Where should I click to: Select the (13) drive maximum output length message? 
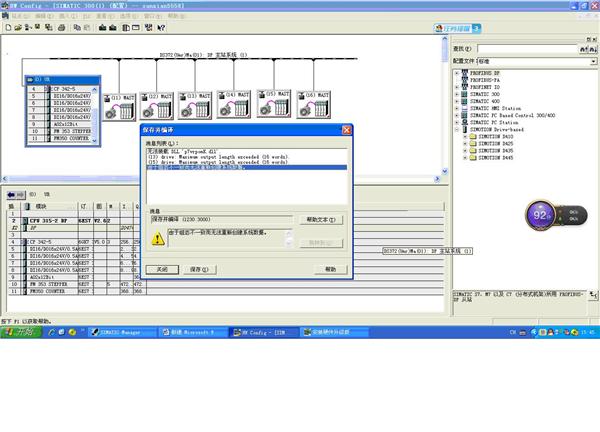[x=247, y=157]
